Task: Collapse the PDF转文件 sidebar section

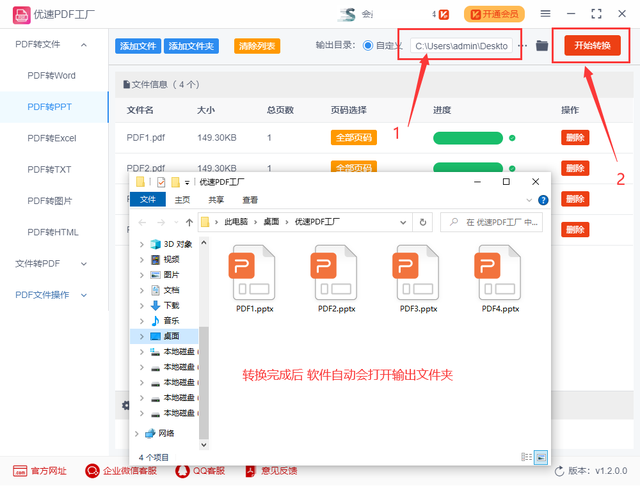Action: tap(84, 45)
